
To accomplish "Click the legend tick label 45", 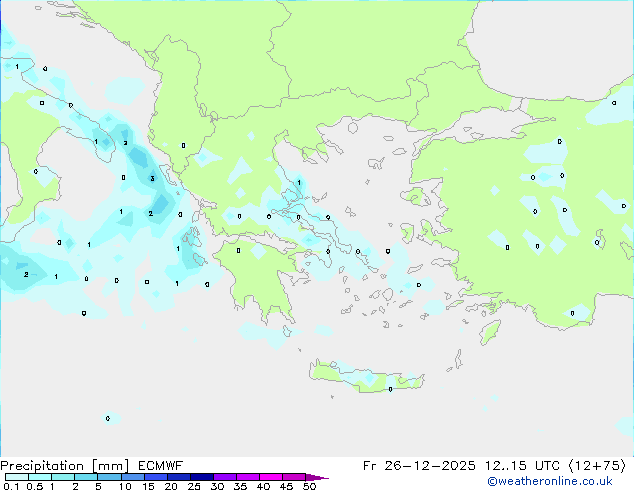I will (x=286, y=486).
